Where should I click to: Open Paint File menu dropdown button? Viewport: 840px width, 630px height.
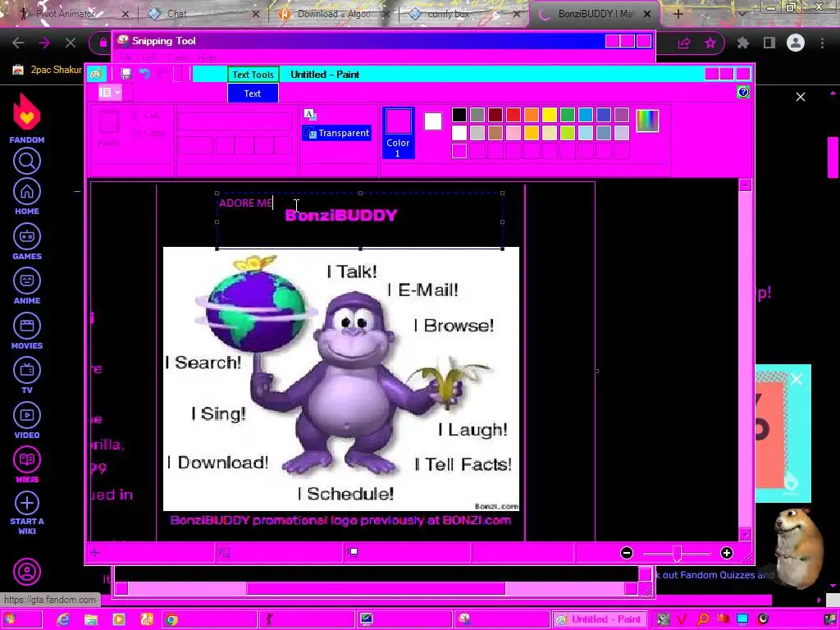(x=110, y=93)
